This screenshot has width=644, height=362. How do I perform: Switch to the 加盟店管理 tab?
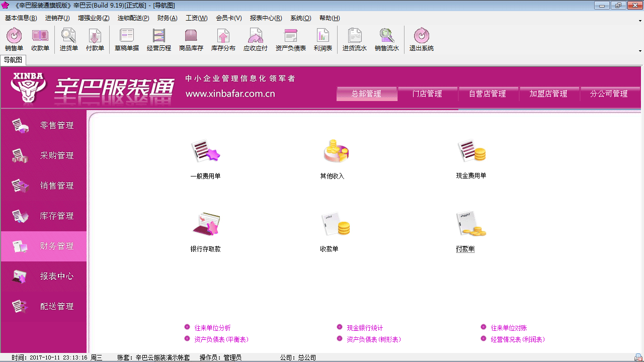(x=548, y=94)
